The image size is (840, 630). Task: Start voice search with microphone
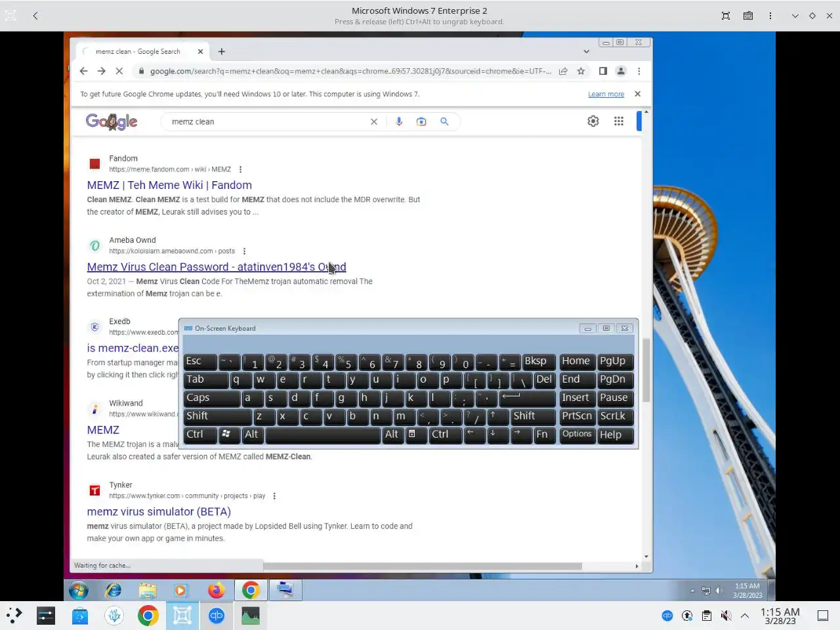399,121
